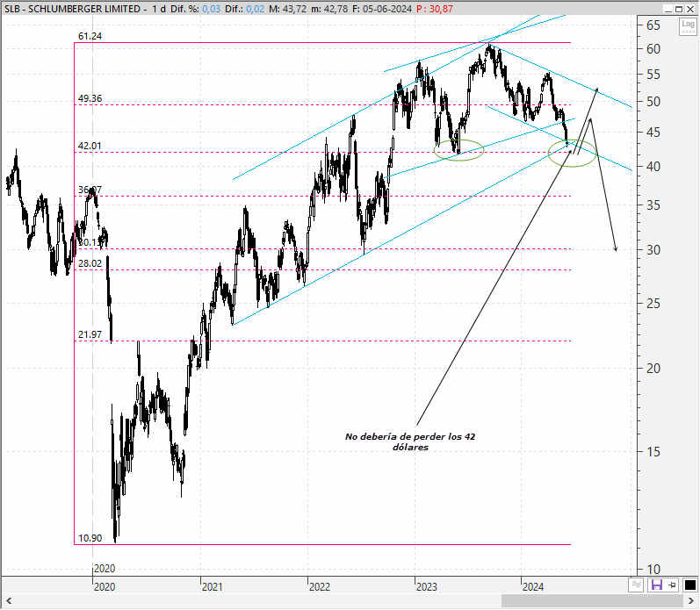Maximize the SLB chart window
The image size is (700, 610).
[x=679, y=9]
